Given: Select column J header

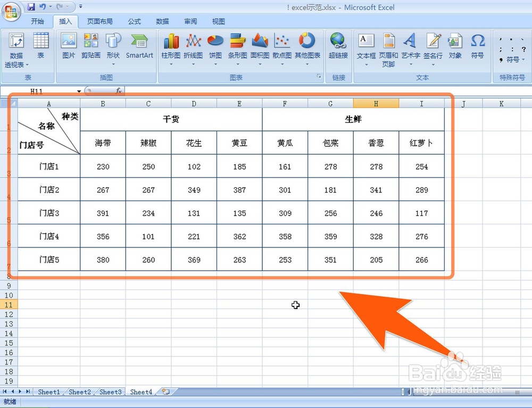Looking at the screenshot, I should (463, 103).
